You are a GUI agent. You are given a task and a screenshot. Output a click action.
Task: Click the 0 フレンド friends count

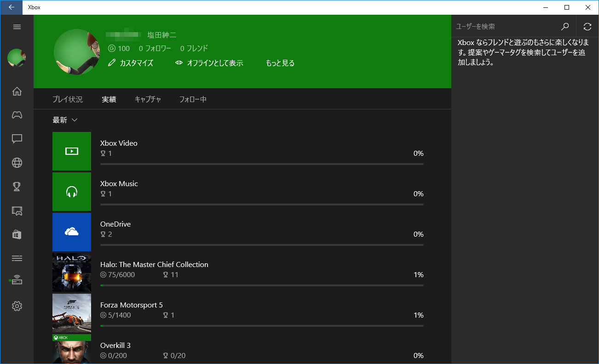click(194, 48)
